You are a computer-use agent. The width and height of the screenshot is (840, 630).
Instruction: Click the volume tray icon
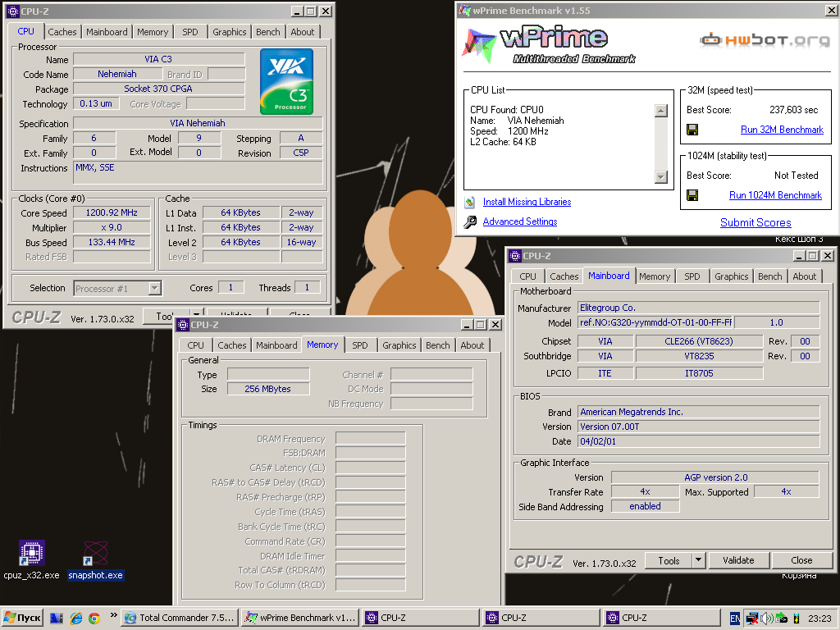pos(767,619)
